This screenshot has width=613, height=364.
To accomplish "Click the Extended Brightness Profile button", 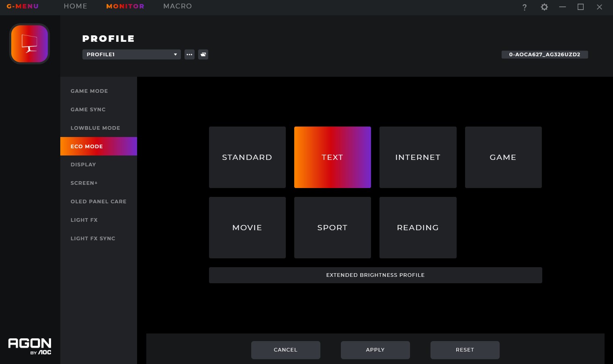I will [x=375, y=275].
